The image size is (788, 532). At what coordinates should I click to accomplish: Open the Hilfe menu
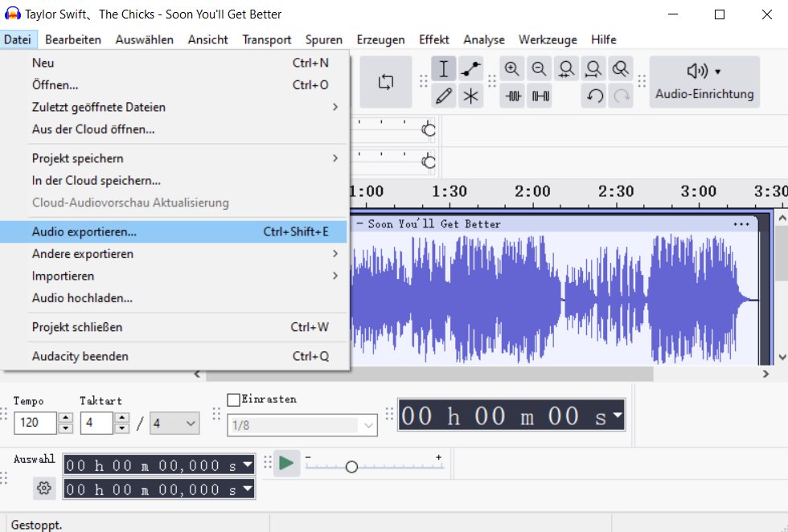(603, 39)
